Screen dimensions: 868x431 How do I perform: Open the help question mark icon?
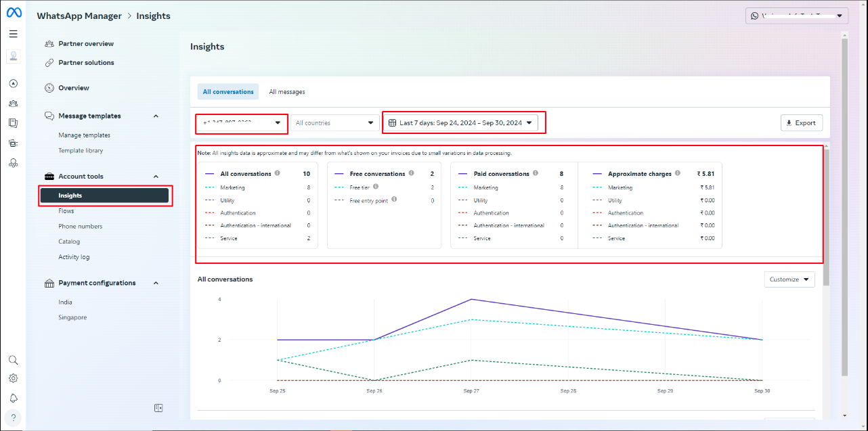[x=14, y=417]
